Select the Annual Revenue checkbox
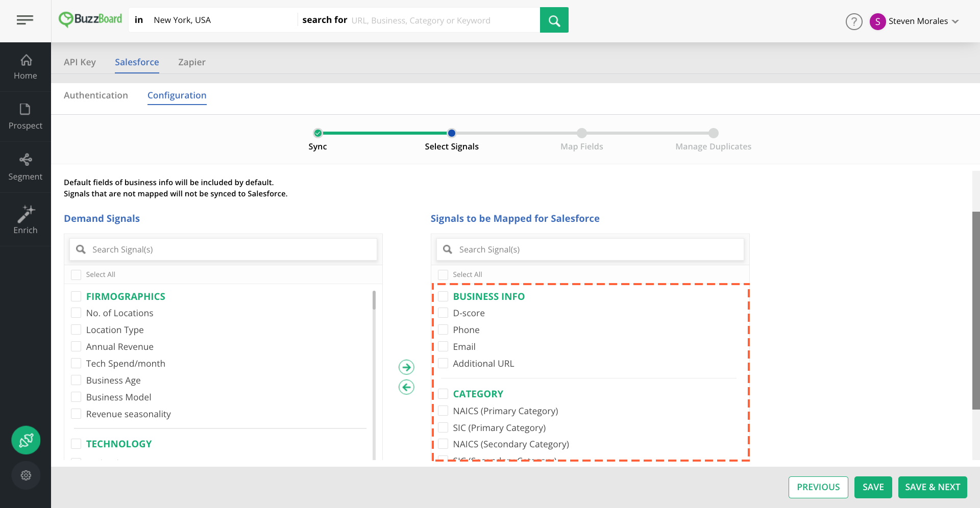 [76, 346]
